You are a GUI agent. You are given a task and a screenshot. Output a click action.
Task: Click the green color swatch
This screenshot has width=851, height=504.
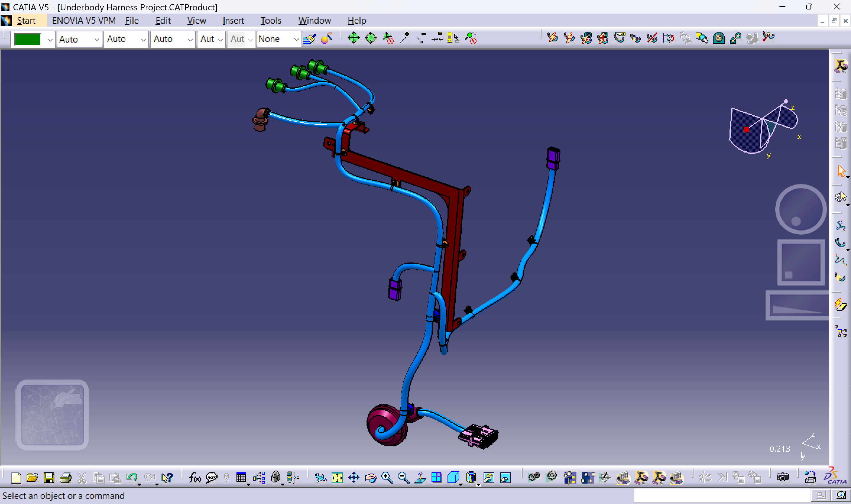[x=28, y=39]
